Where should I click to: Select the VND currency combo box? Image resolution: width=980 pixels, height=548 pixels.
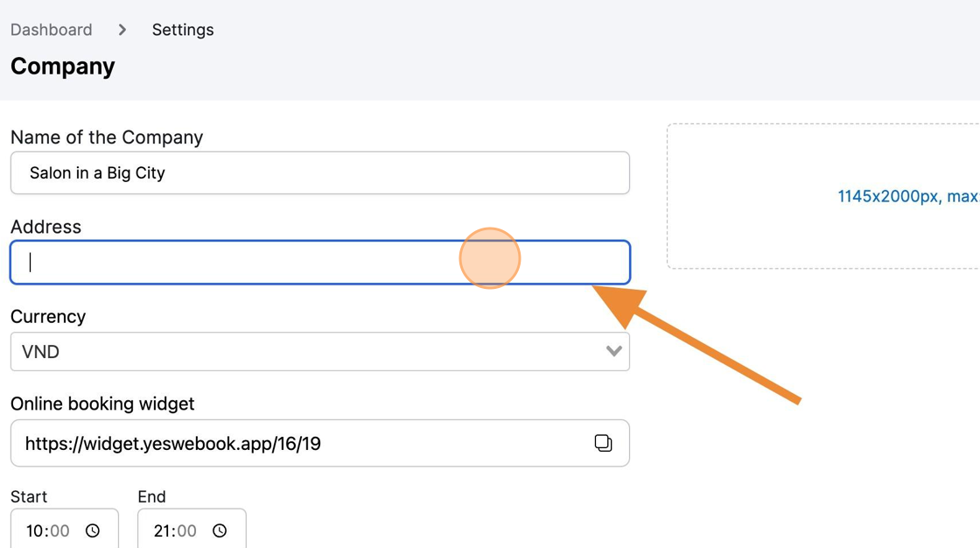[320, 352]
